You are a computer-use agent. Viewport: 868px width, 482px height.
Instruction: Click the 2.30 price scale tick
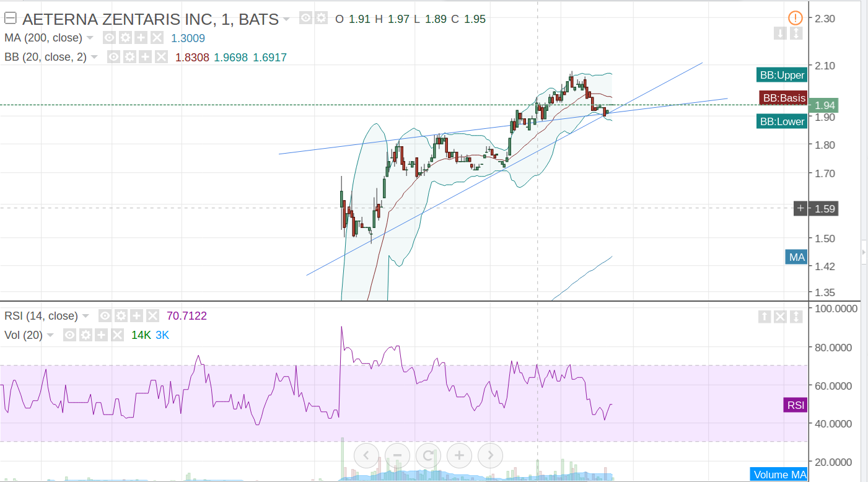(826, 19)
